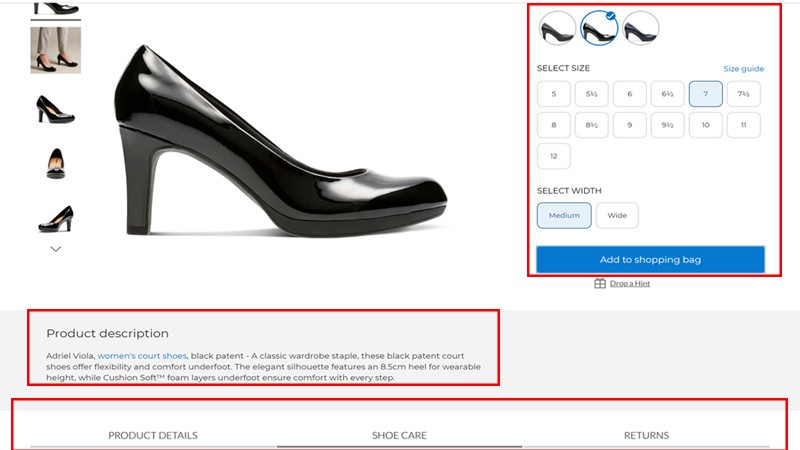Switch to the Shoe Care tab
Viewport: 800px width, 450px height.
[x=399, y=435]
